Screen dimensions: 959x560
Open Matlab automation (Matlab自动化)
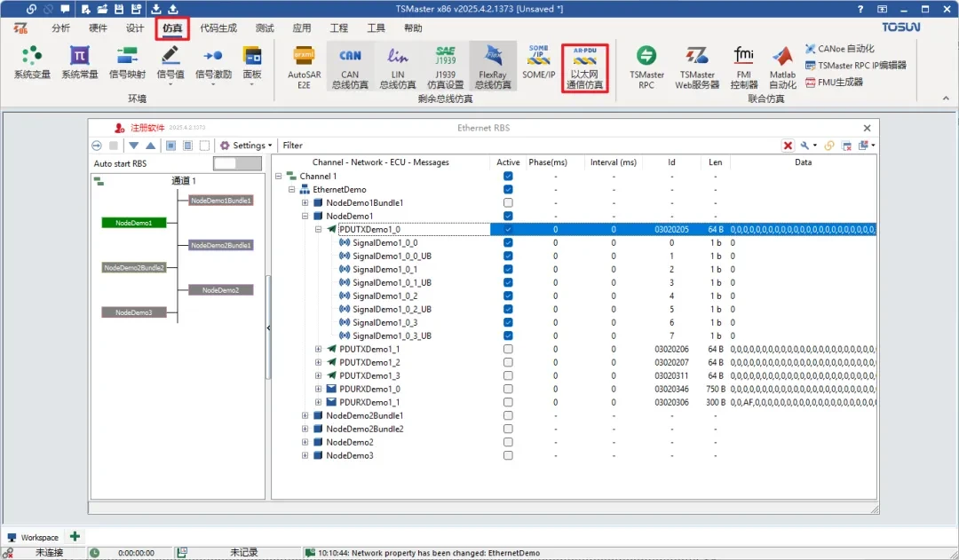point(782,67)
